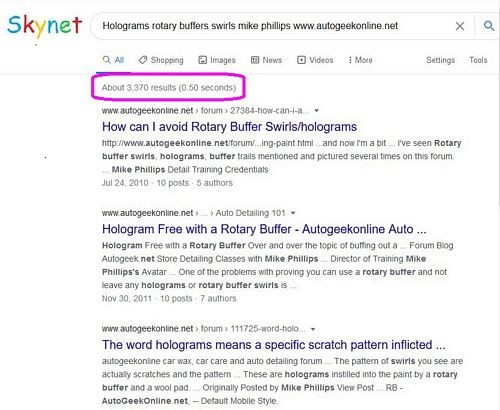
Task: Open the Settings menu
Action: point(440,60)
